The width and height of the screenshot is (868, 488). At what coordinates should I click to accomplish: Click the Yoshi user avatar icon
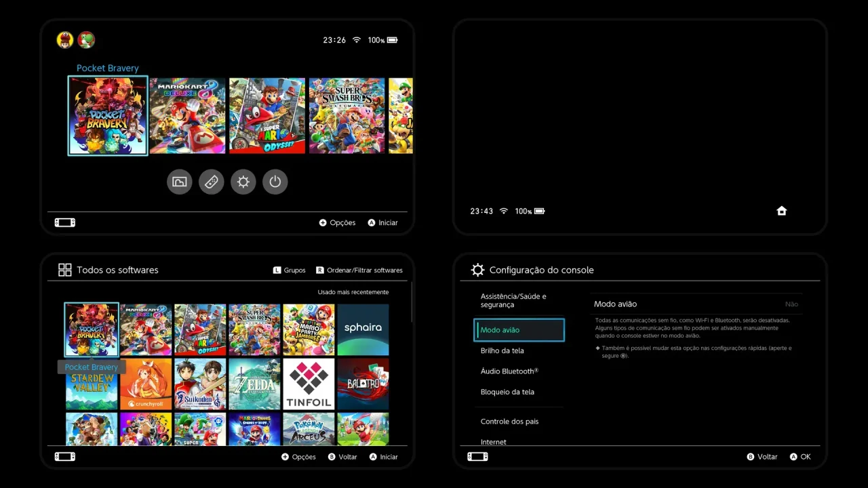(86, 40)
